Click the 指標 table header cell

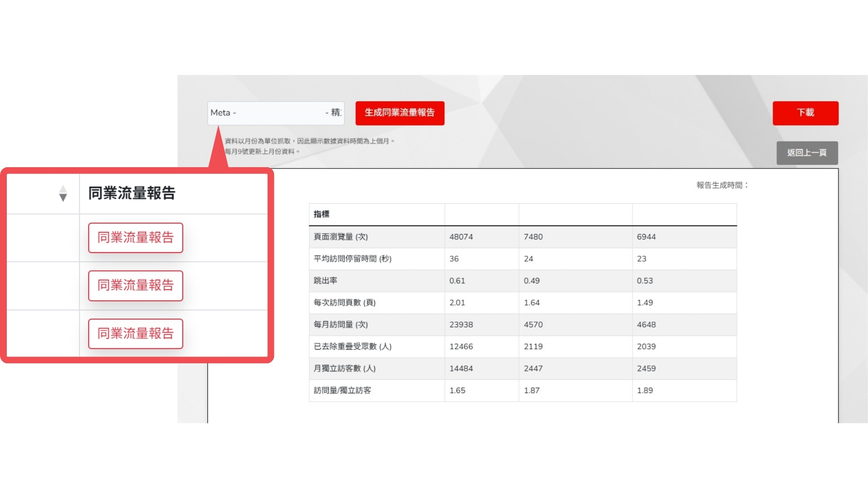coord(321,214)
